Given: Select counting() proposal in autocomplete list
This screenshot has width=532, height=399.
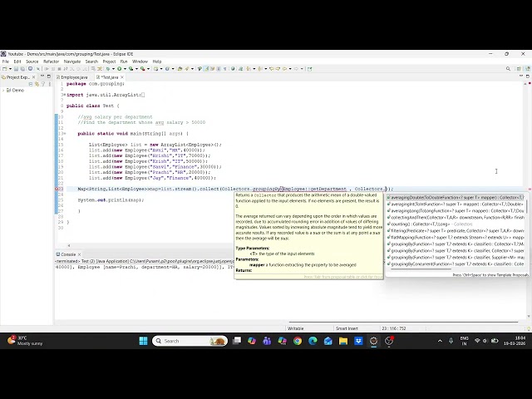Looking at the screenshot, I should coord(456,224).
